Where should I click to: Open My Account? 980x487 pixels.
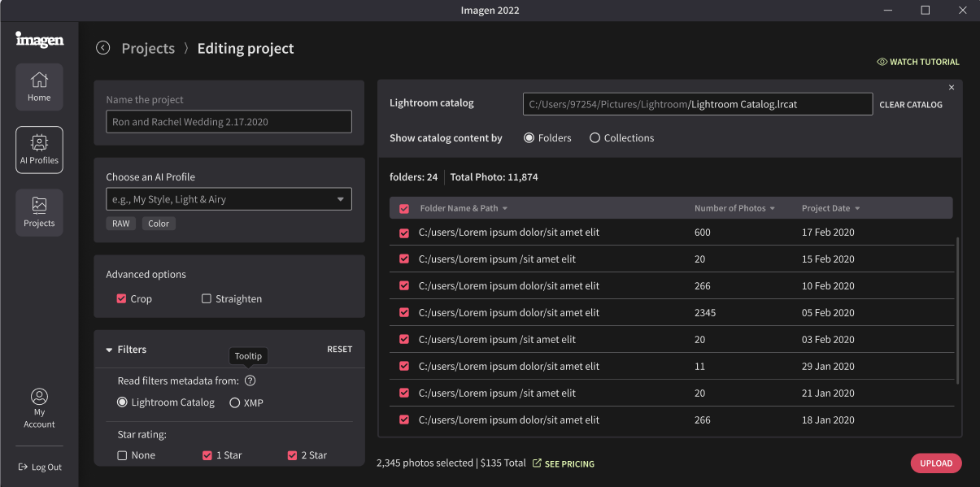[x=39, y=408]
